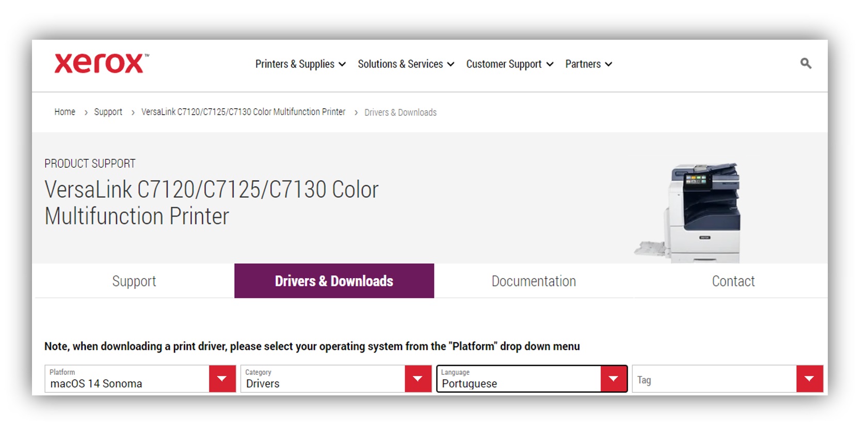Click Drivers & Downloads breadcrumb text
The height and width of the screenshot is (431, 868).
pos(400,113)
